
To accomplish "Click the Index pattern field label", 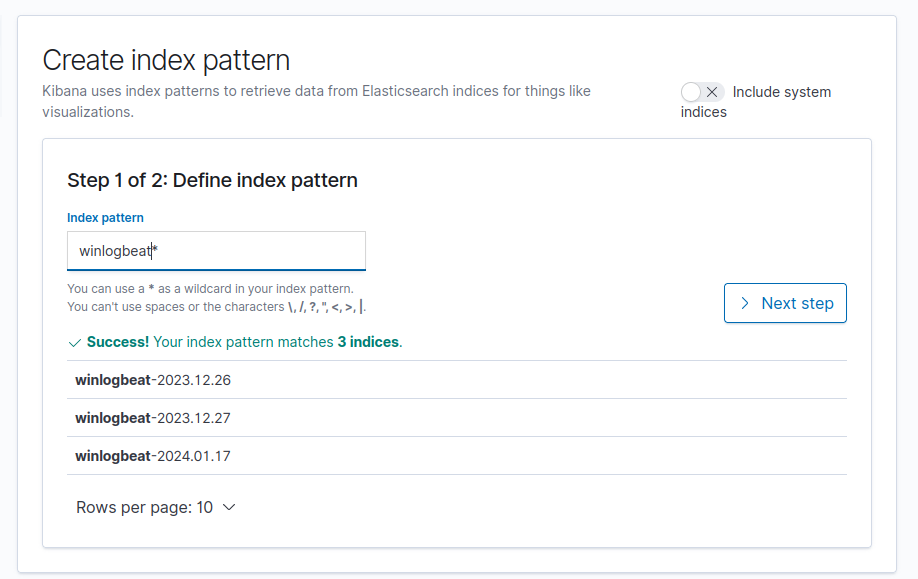I will (105, 218).
